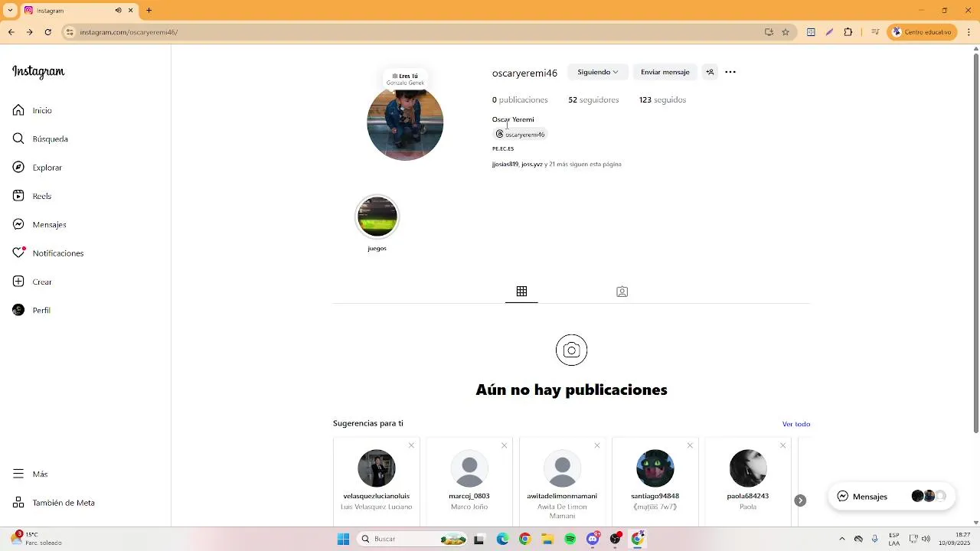Open the 52 seguidores list
Image resolution: width=980 pixels, height=551 pixels.
click(593, 100)
